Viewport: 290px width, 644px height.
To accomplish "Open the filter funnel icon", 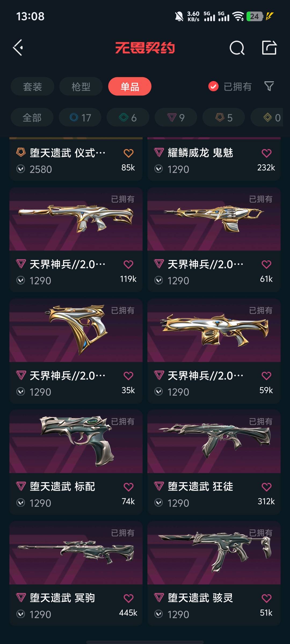I will [x=269, y=86].
